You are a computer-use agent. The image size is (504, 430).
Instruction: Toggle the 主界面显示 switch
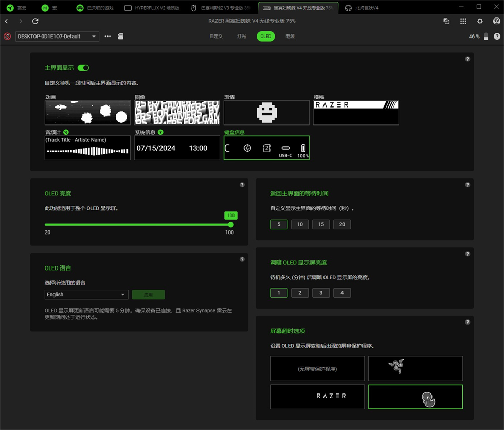(x=83, y=68)
